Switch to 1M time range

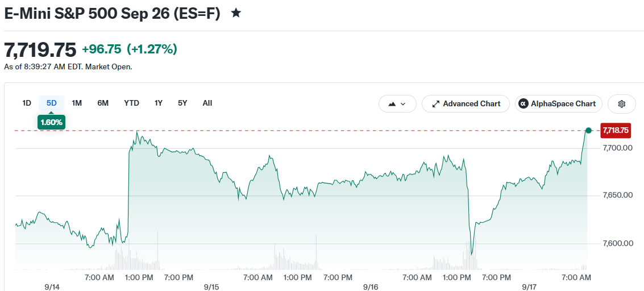[77, 103]
